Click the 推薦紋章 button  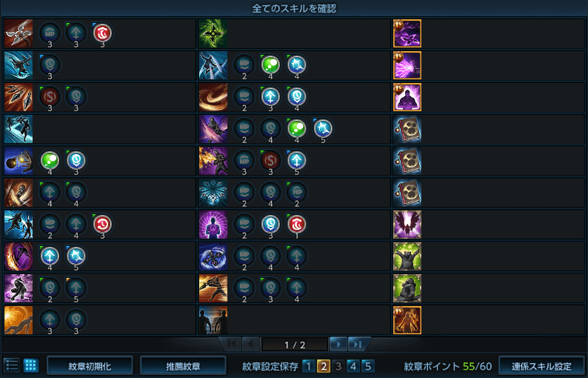[183, 366]
